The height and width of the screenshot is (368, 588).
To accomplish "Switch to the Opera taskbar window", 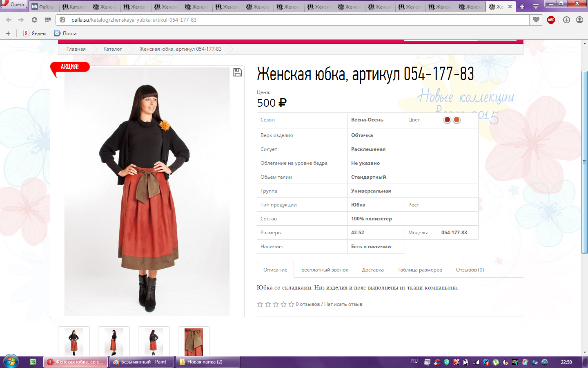I will [x=76, y=362].
